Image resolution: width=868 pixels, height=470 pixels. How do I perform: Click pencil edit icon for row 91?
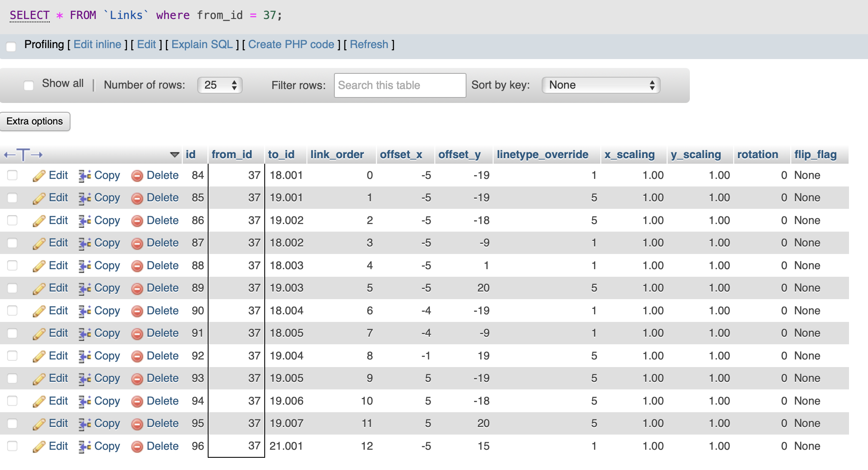(39, 334)
